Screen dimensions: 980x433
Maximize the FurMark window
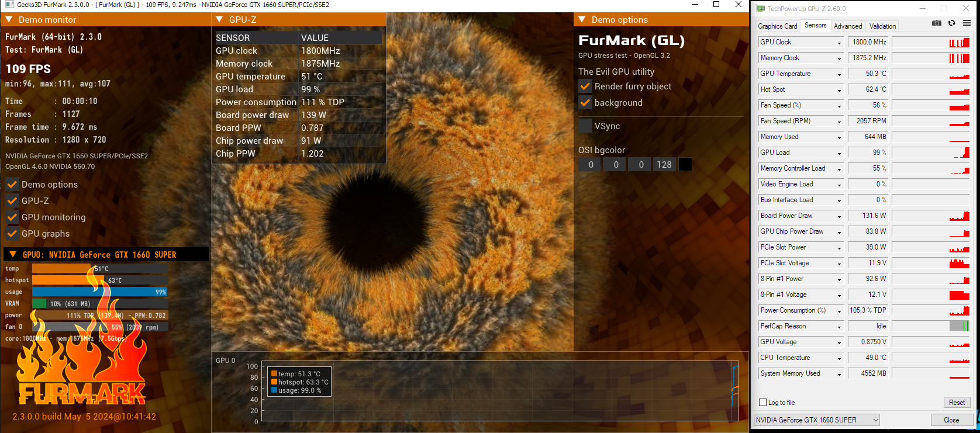[x=716, y=5]
